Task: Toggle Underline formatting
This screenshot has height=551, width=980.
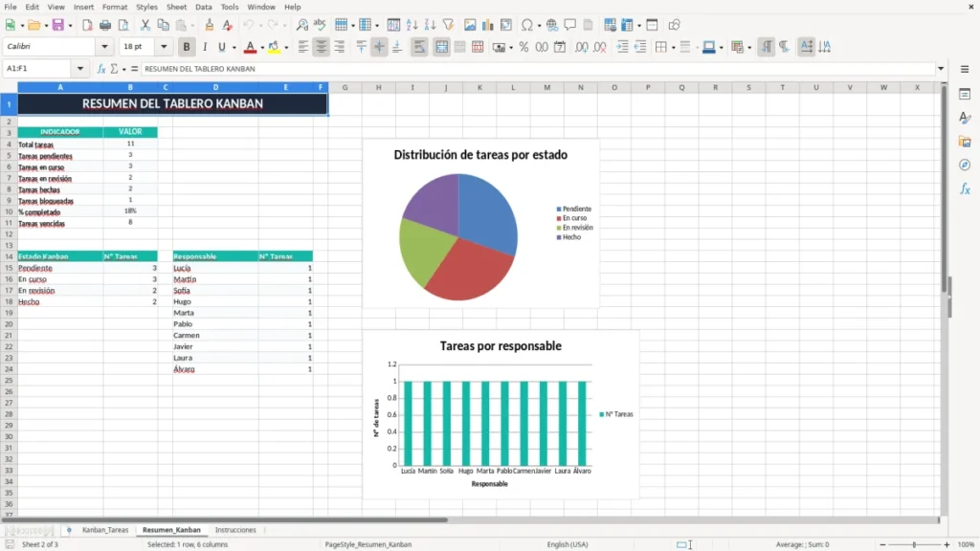Action: (x=221, y=47)
